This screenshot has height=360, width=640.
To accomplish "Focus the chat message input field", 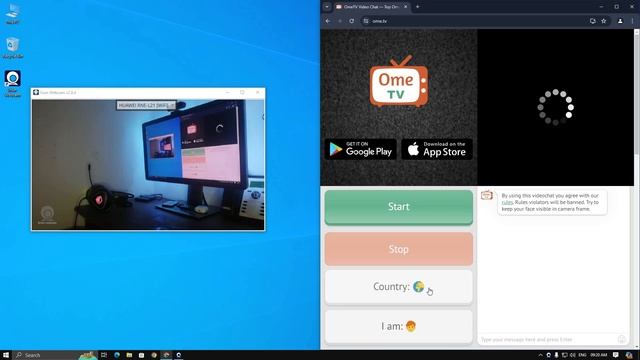I will pos(547,340).
